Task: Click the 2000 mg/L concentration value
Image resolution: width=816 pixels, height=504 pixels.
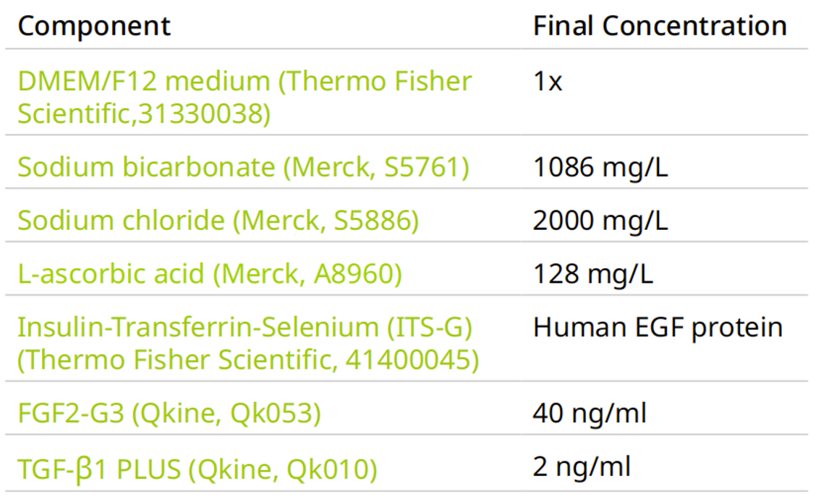Action: [x=600, y=221]
